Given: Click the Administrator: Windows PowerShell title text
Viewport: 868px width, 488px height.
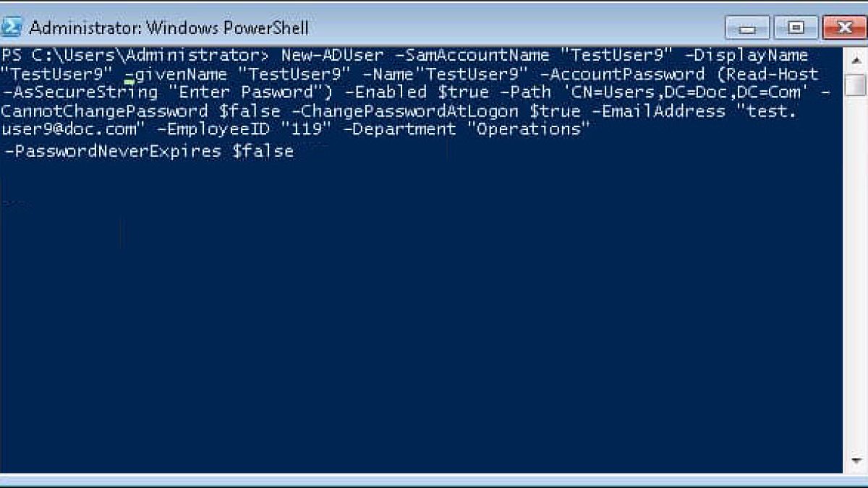Looking at the screenshot, I should tap(169, 28).
